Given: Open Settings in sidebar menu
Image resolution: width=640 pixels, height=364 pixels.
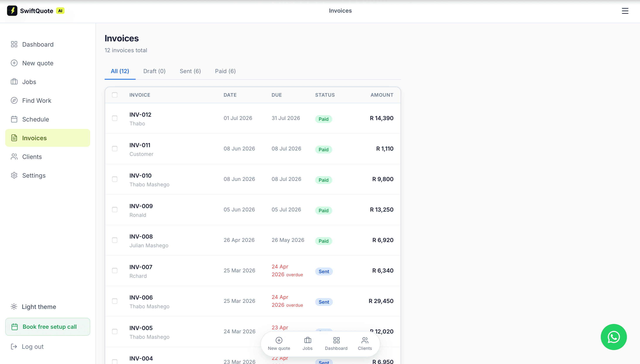Looking at the screenshot, I should [48, 175].
